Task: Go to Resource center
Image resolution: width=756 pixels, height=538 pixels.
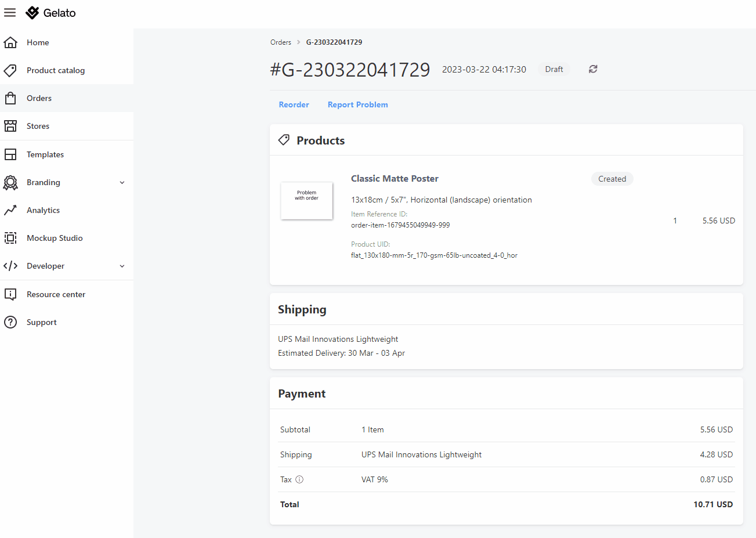Action: point(67,294)
